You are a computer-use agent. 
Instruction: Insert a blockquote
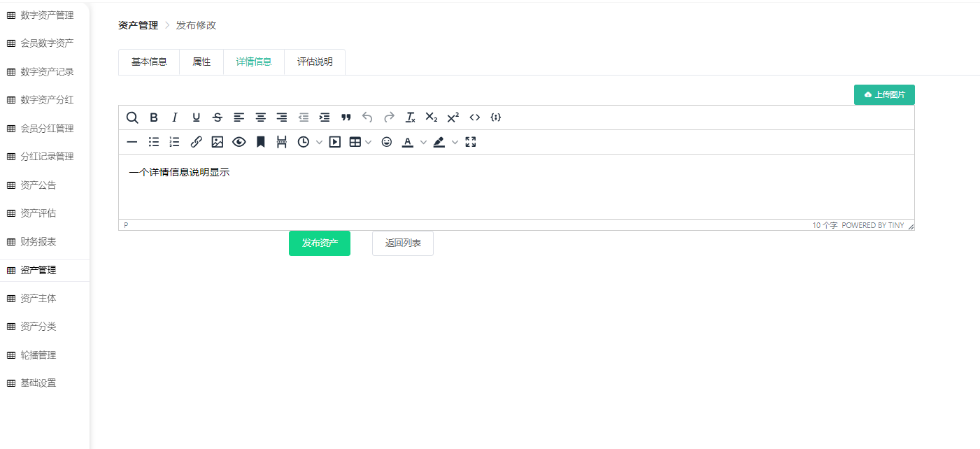[346, 117]
